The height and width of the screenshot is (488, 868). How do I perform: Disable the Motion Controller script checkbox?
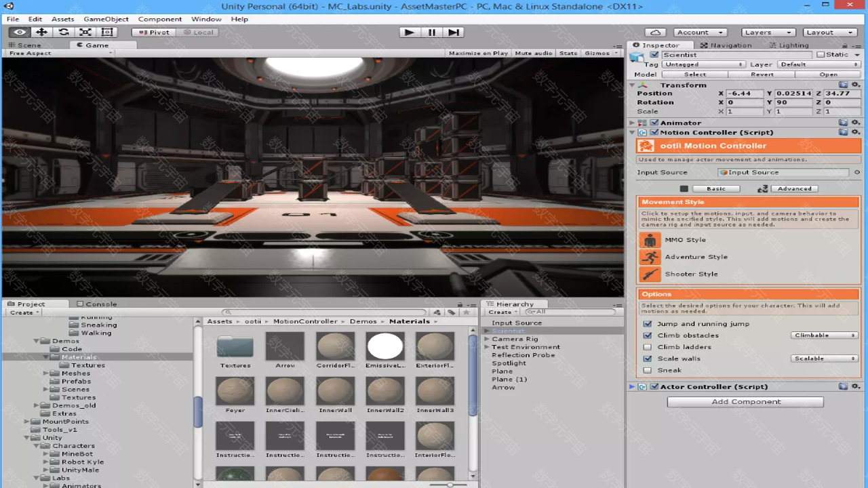tap(654, 132)
